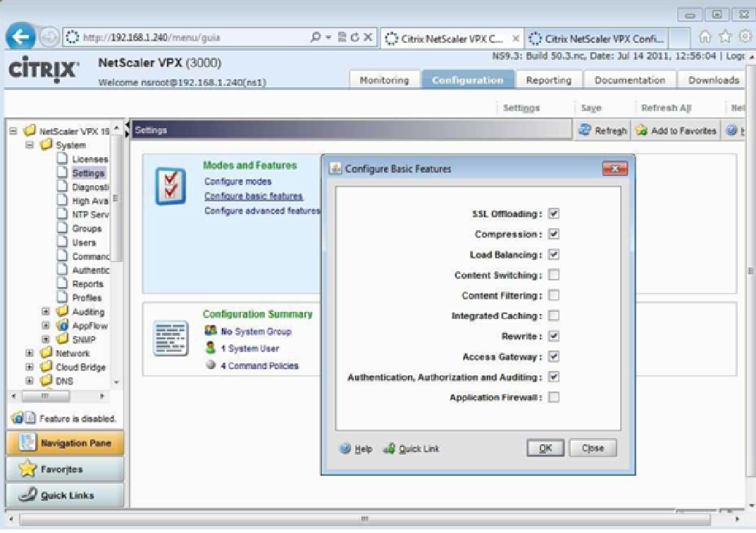Expand the AppFlow tree node
This screenshot has height=533, width=756.
pos(46,325)
